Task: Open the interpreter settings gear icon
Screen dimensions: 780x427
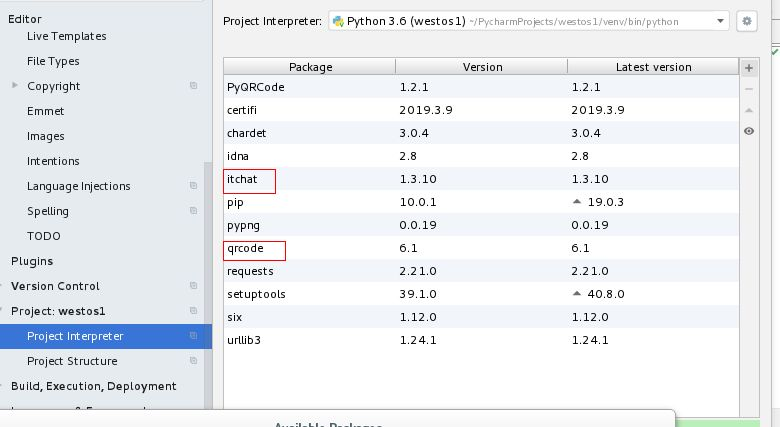Action: tap(746, 21)
